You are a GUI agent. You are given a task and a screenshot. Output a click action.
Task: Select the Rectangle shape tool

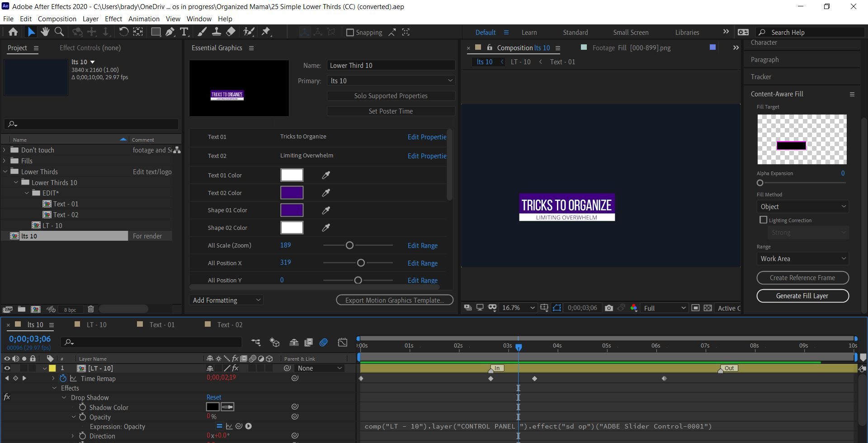coord(156,32)
